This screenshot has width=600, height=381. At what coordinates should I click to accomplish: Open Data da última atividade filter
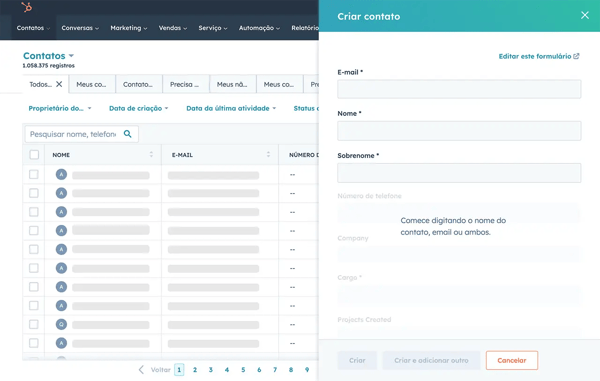[231, 108]
